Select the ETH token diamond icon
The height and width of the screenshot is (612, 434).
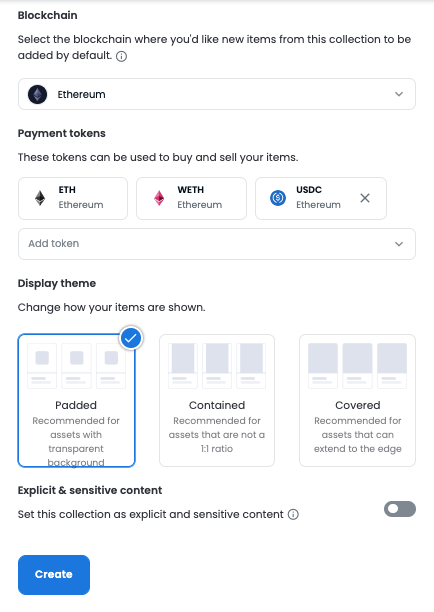[40, 198]
